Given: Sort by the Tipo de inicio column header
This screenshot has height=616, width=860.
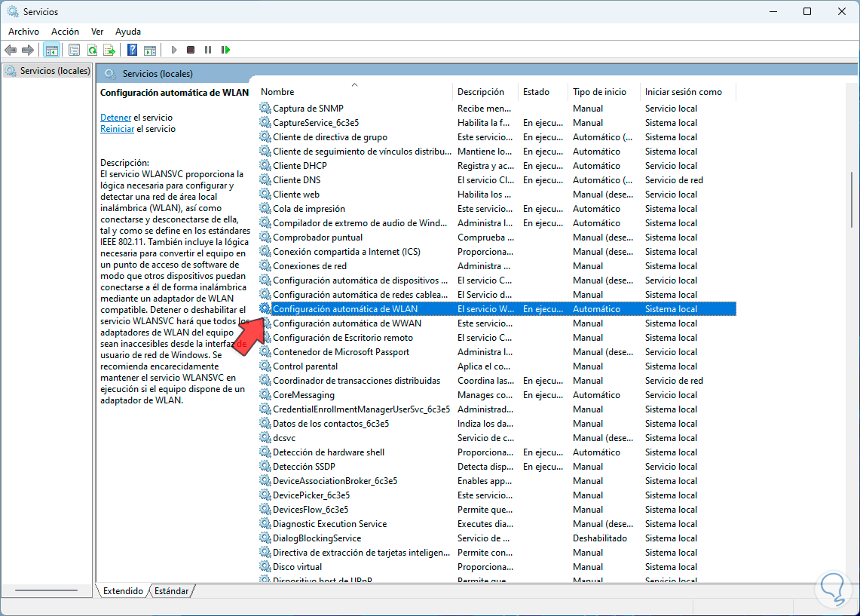Looking at the screenshot, I should pos(604,91).
